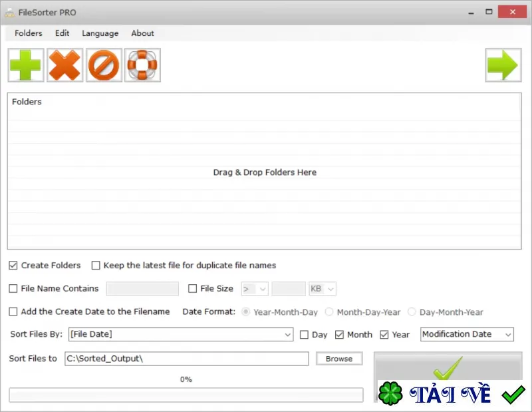Image resolution: width=532 pixels, height=412 pixels.
Task: Click the green plus Add Folder icon
Action: [26, 65]
